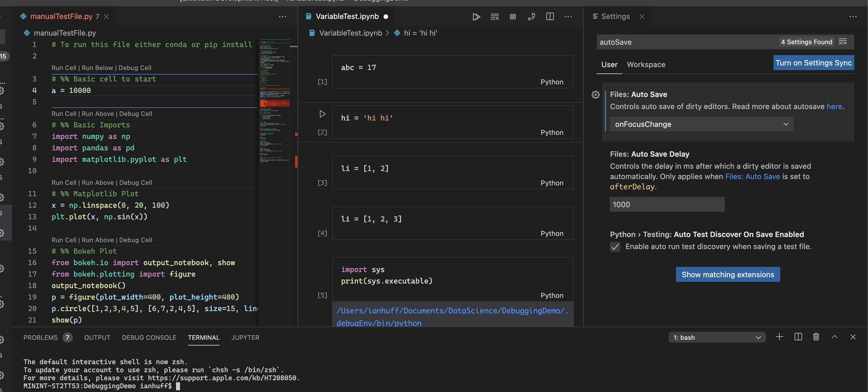
Task: Clear the settings search filter icon
Action: pyautogui.click(x=842, y=42)
